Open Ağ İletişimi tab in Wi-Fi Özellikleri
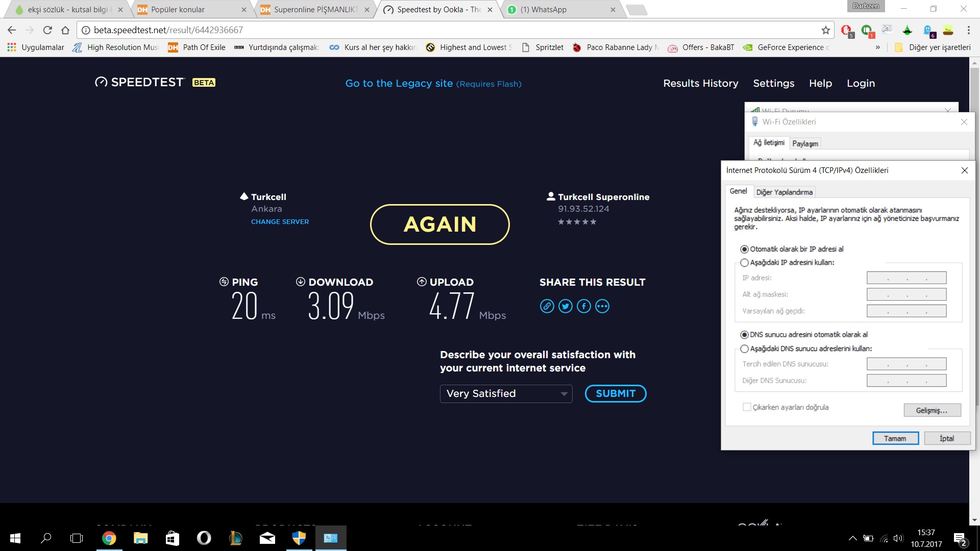 point(769,143)
